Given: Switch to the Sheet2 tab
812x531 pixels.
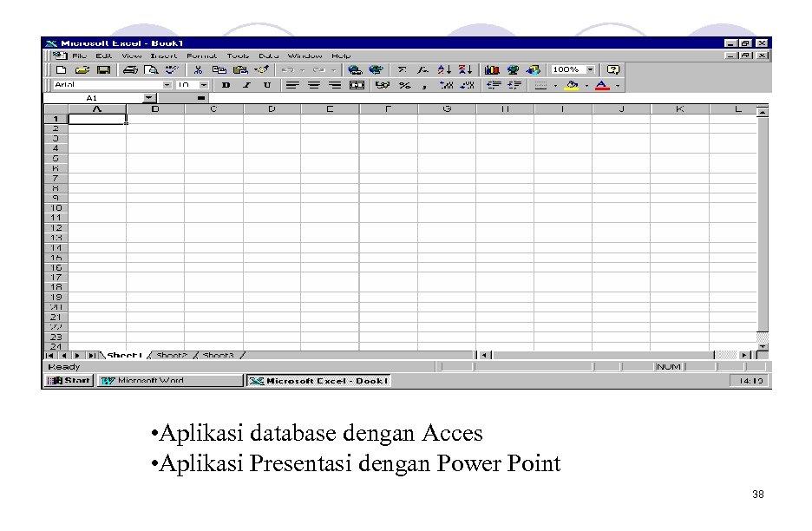Looking at the screenshot, I should 172,356.
